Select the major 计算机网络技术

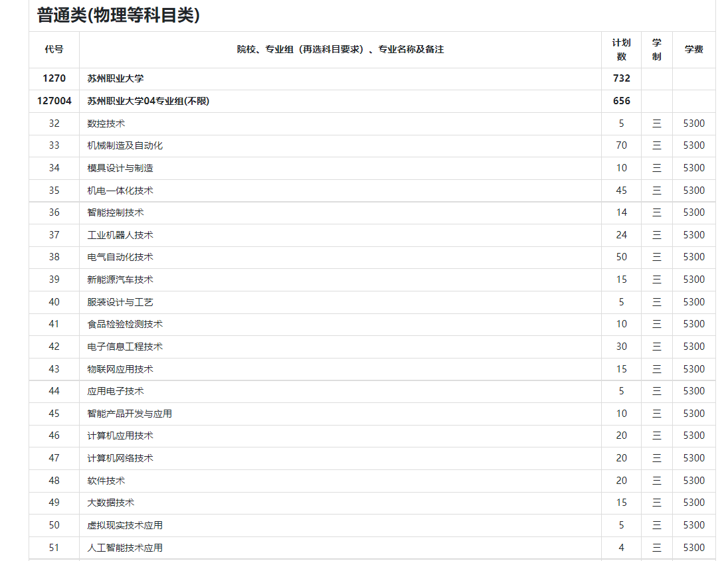(120, 458)
